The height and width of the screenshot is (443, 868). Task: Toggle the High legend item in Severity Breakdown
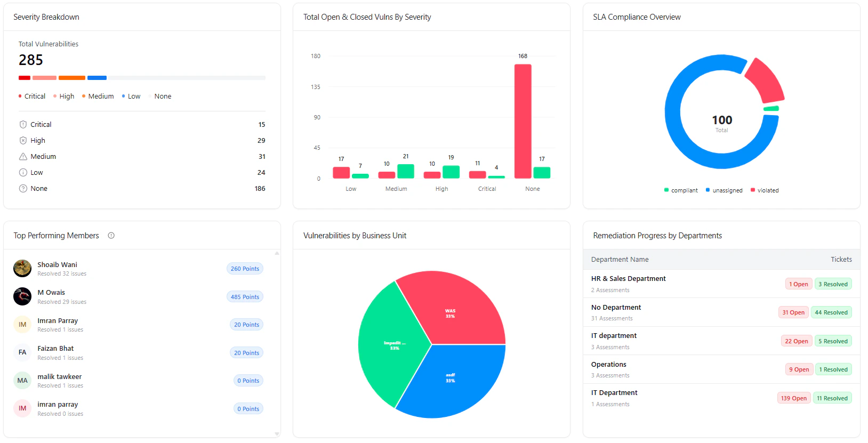point(64,96)
